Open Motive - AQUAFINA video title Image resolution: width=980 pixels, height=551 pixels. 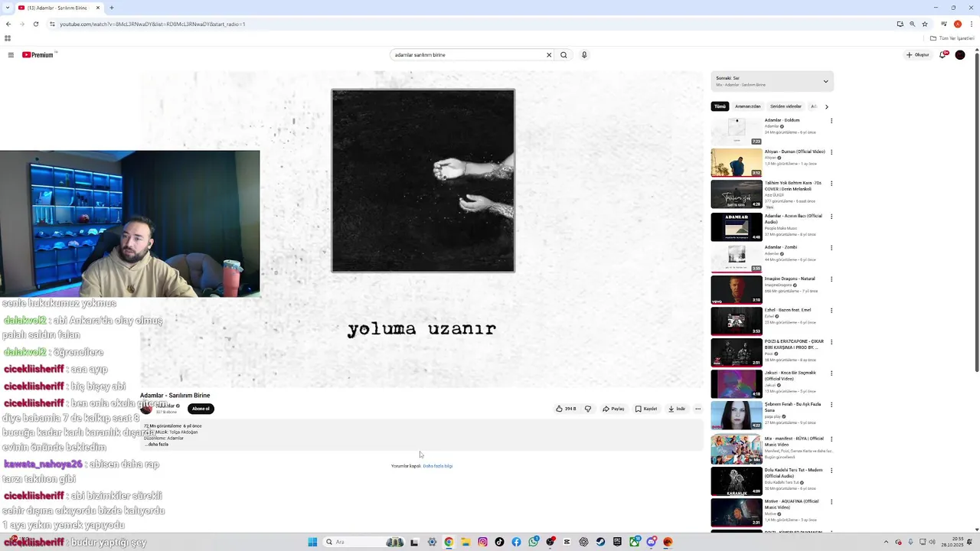click(792, 504)
